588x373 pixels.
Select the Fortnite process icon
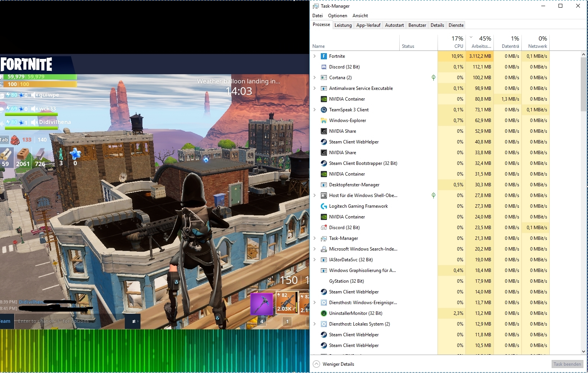click(x=323, y=56)
